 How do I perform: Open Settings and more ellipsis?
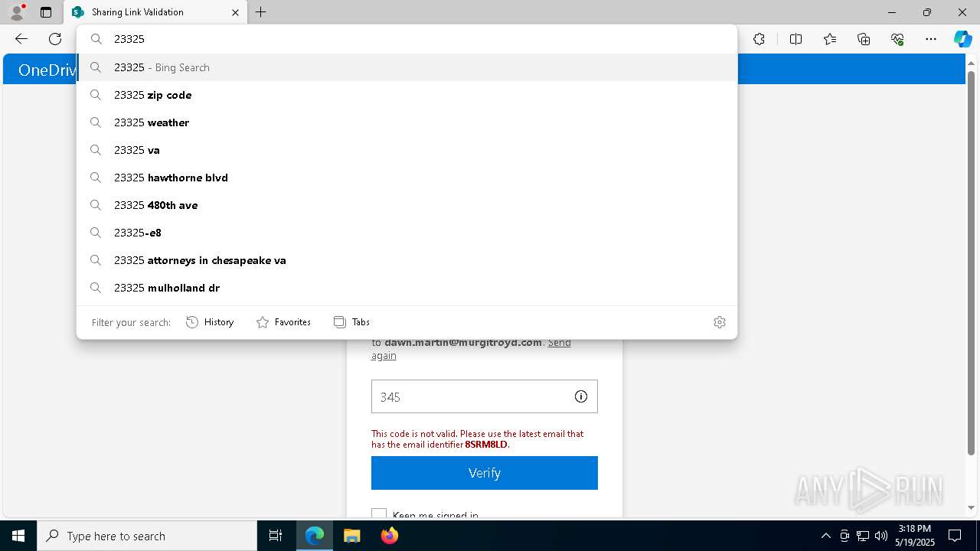click(931, 39)
